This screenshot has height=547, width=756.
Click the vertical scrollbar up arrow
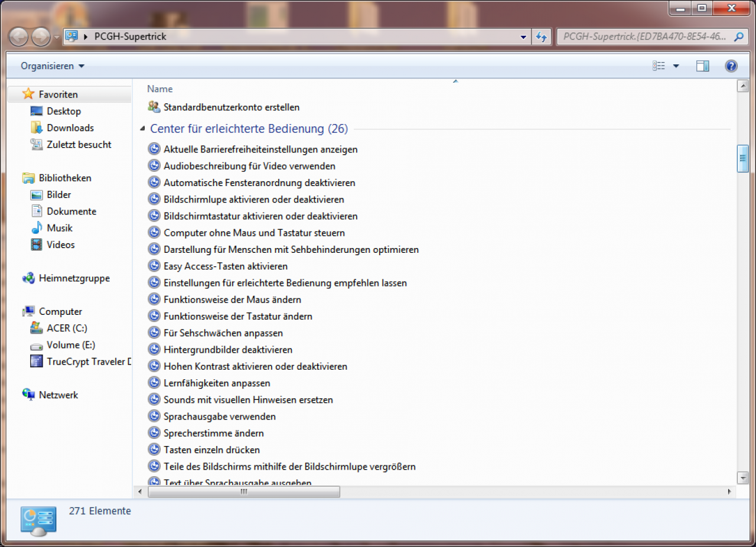743,86
